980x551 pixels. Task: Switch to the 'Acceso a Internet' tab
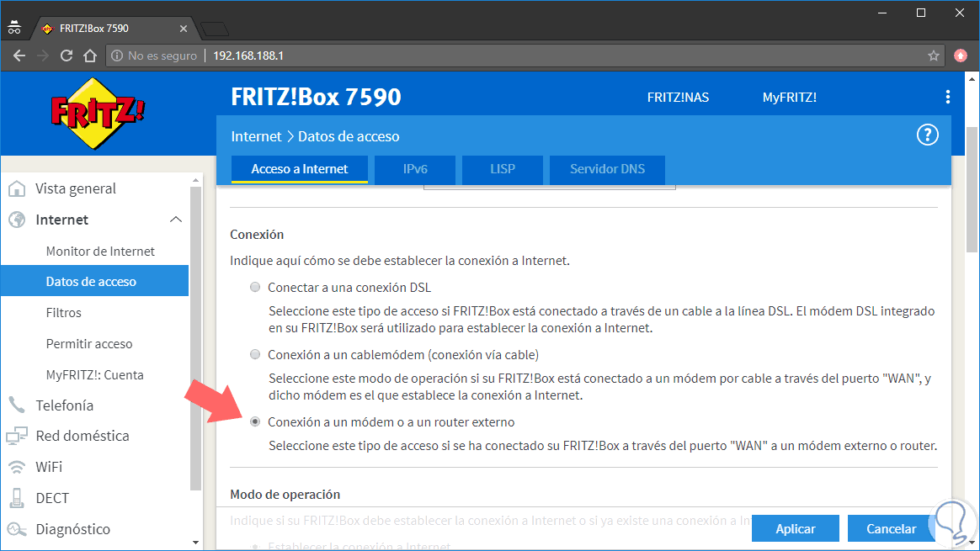300,169
